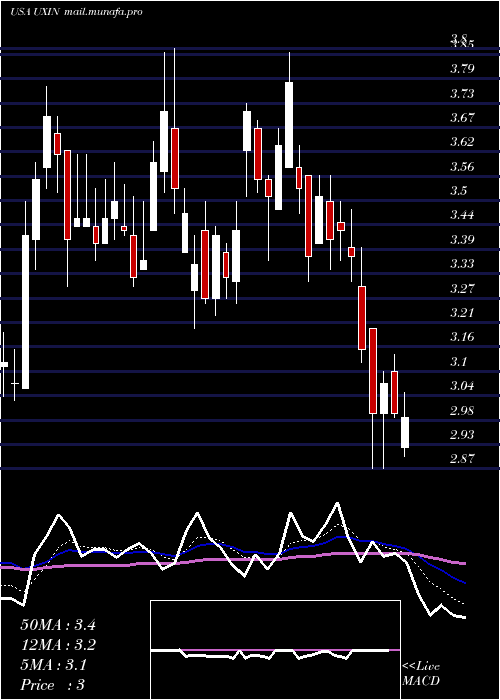Screen dimensions: 500x700
Task: Click the 2.93 price axis label
Action: click(462, 434)
